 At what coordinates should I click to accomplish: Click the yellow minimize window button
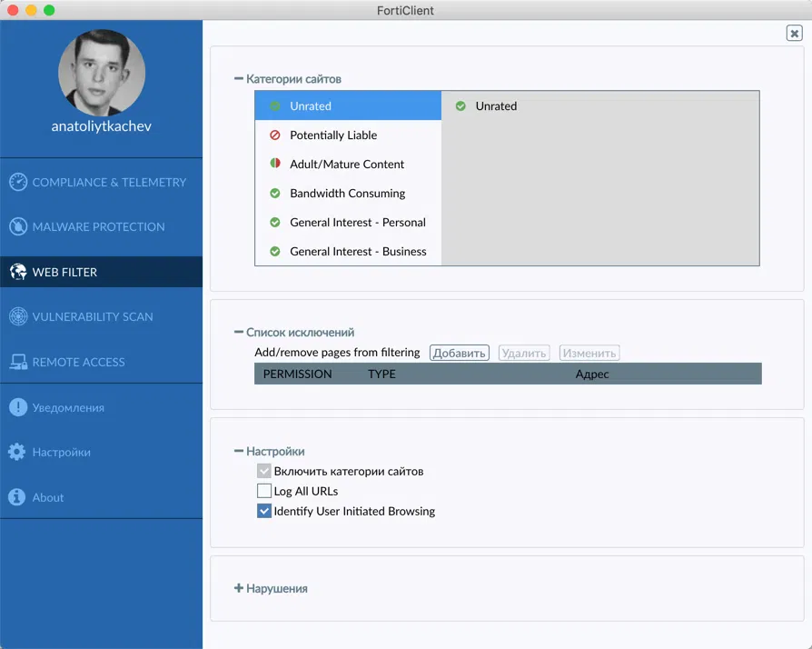31,10
